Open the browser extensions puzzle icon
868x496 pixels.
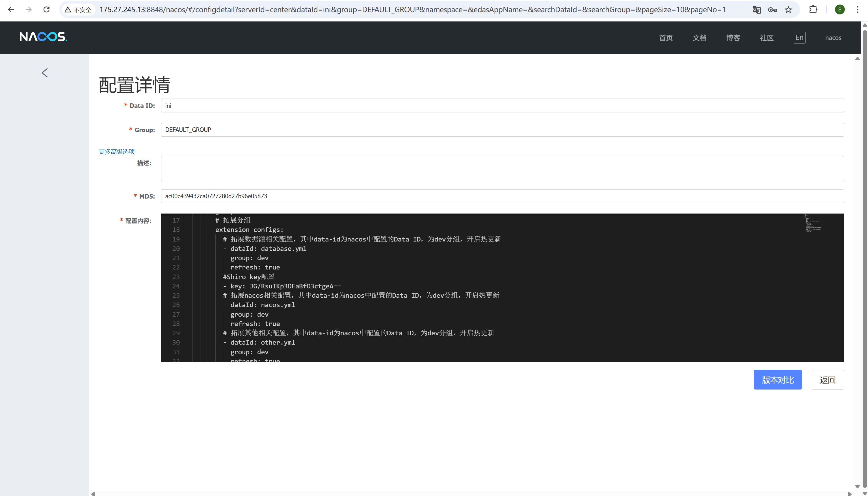point(813,10)
